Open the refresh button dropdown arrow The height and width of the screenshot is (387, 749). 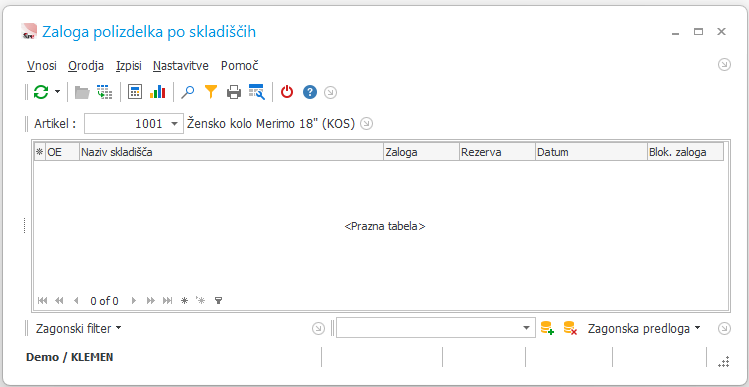[57, 91]
